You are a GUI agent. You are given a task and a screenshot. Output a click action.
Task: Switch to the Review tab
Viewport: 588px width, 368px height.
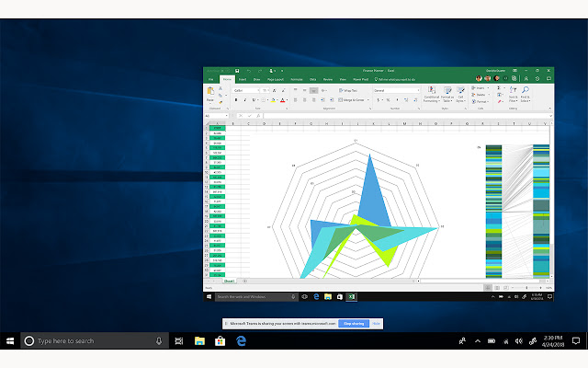328,80
